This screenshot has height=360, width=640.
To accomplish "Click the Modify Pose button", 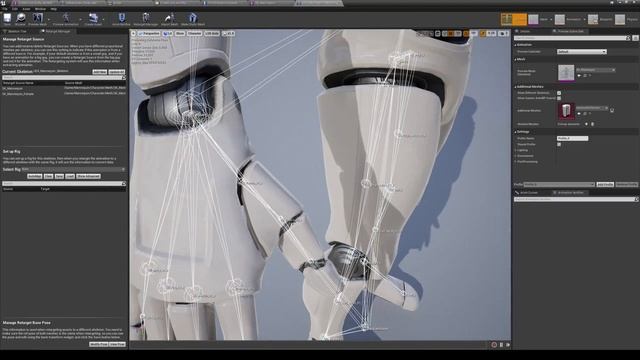I will [98, 344].
